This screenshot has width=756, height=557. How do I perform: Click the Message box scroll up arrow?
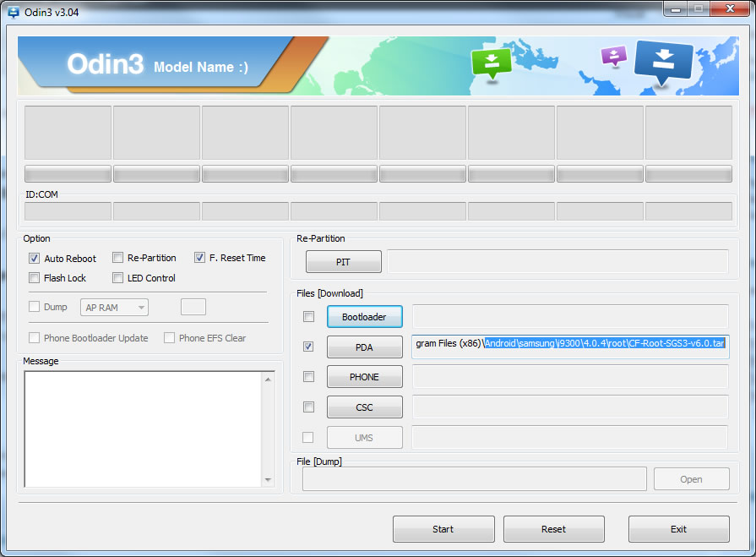(268, 380)
